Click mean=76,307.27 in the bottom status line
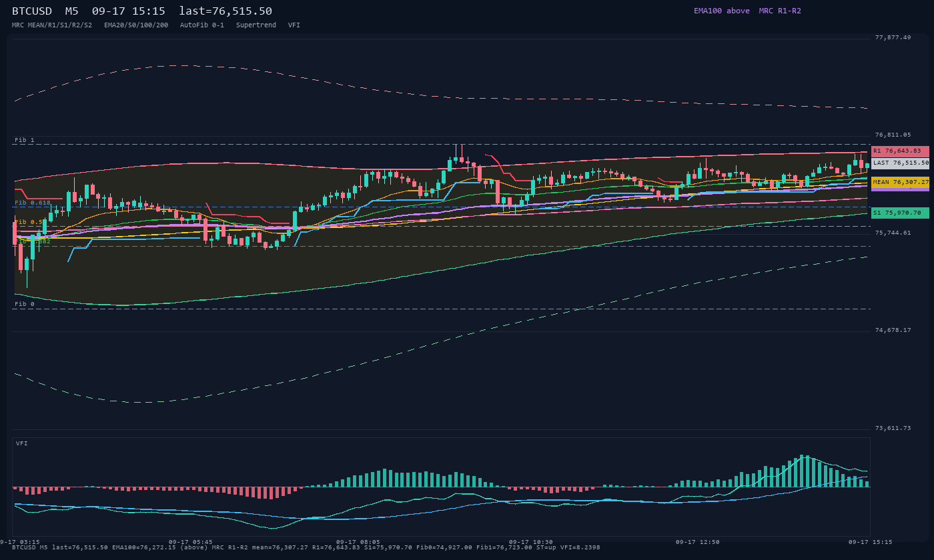Viewport: 934px width, 560px height. 280,547
